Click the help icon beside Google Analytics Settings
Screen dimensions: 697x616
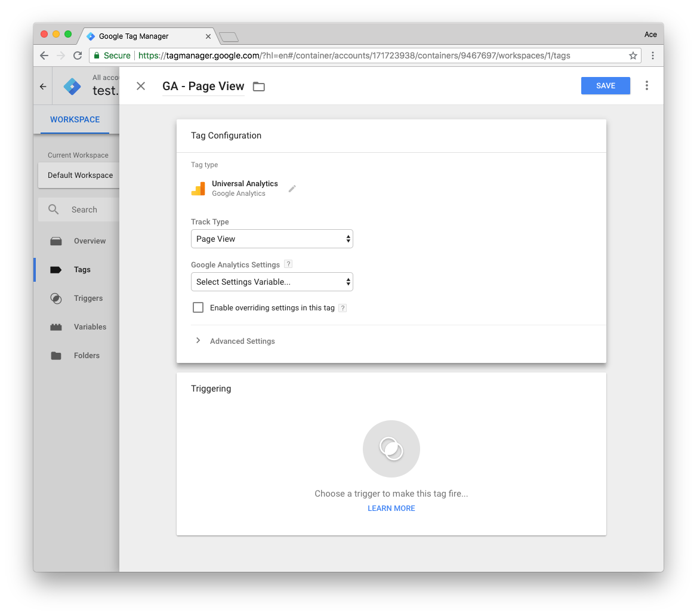[x=288, y=264]
